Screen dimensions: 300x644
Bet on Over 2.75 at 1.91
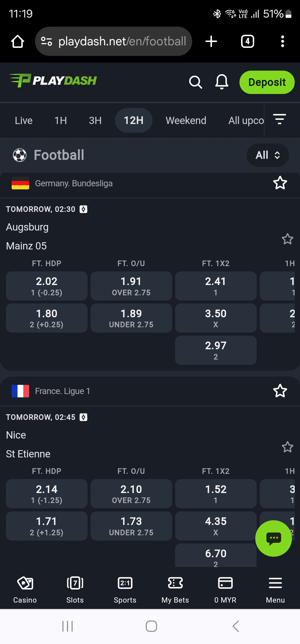pyautogui.click(x=131, y=286)
